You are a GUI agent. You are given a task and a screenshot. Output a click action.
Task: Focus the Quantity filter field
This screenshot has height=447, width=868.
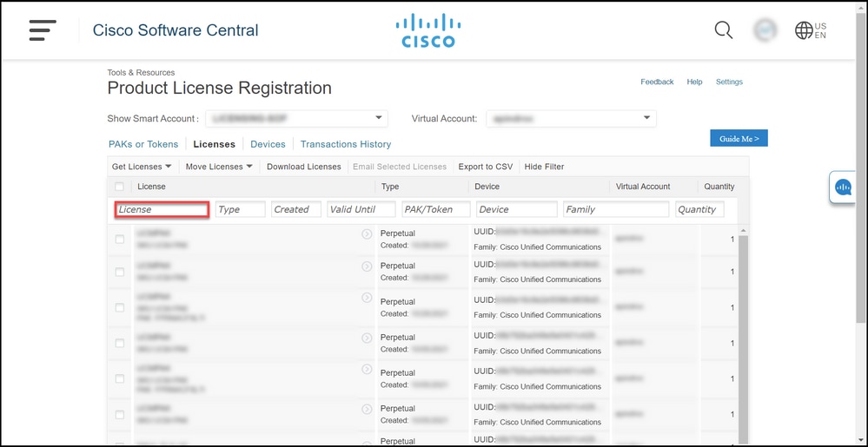(x=699, y=209)
